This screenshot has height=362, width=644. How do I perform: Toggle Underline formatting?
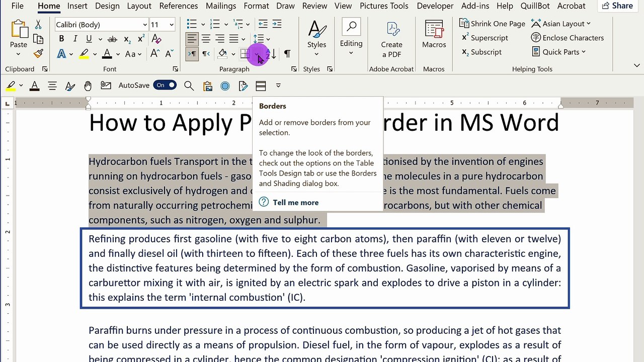click(x=89, y=39)
